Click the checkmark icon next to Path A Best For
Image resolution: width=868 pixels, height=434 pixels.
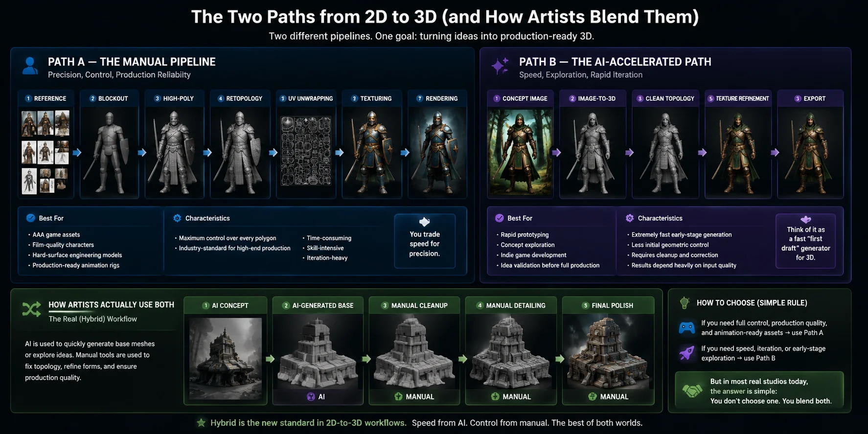[x=30, y=218]
